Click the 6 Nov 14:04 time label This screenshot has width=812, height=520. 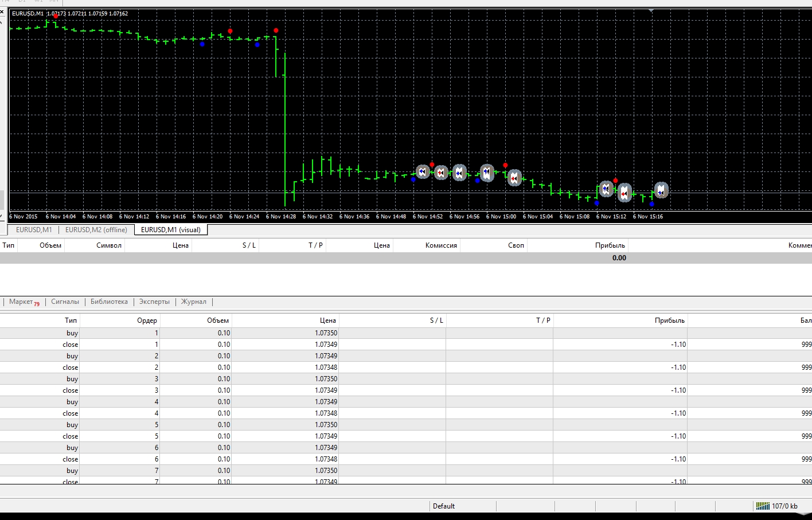[61, 217]
